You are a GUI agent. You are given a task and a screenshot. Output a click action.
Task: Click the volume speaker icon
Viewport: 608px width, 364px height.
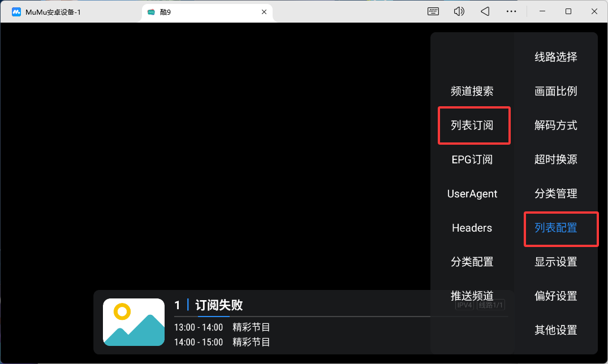[x=459, y=12]
